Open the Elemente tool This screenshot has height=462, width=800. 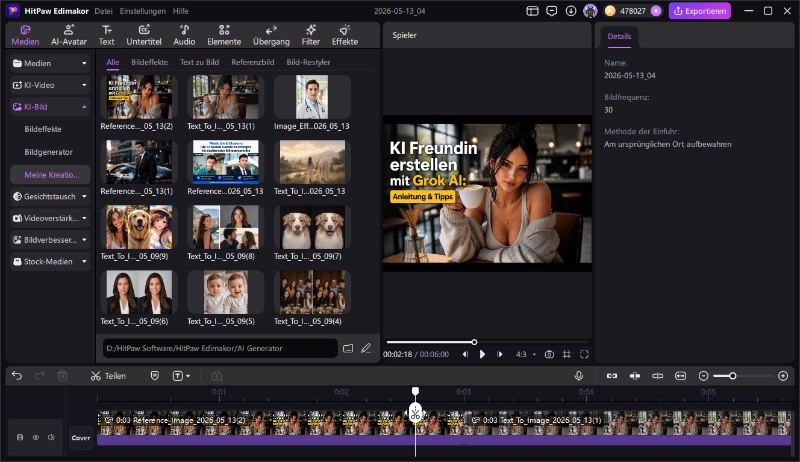[224, 35]
